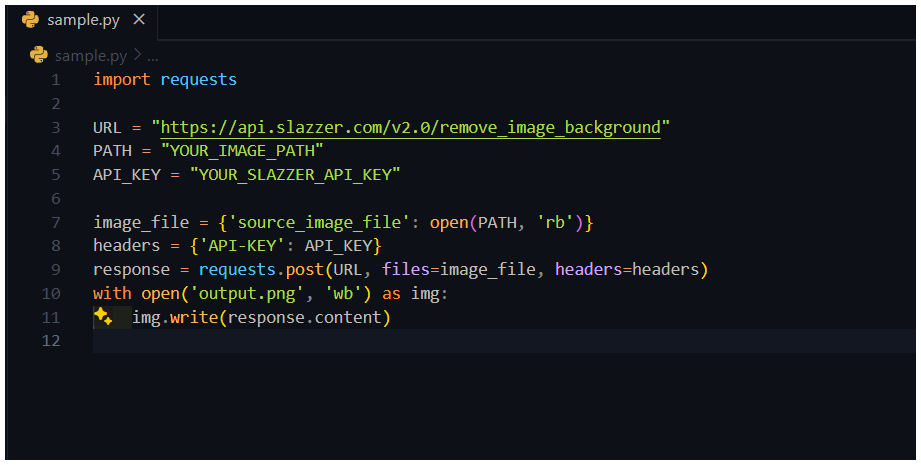The image size is (921, 465).
Task: Click the "YOUR_IMAGE_PATH" string
Action: click(242, 151)
